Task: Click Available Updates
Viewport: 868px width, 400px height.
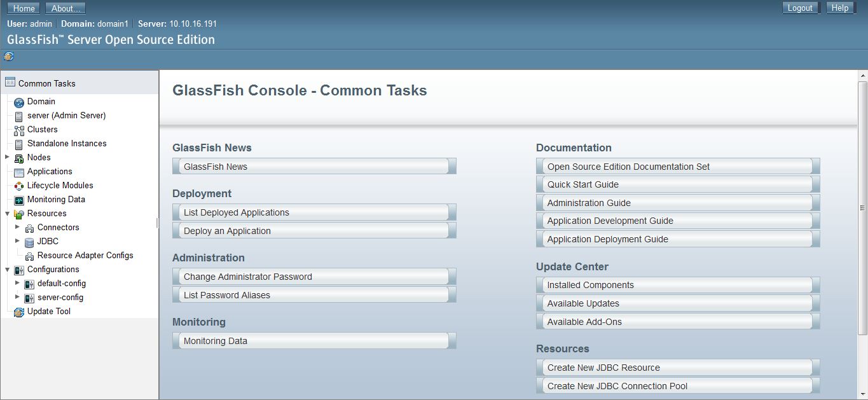Action: 678,303
